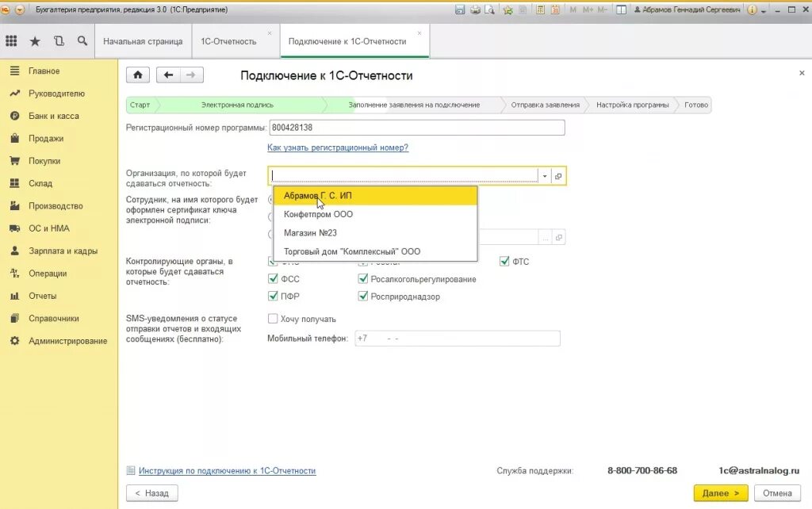Image resolution: width=812 pixels, height=509 pixels.
Task: Open the Зарплата и кадры section
Action: pos(63,251)
